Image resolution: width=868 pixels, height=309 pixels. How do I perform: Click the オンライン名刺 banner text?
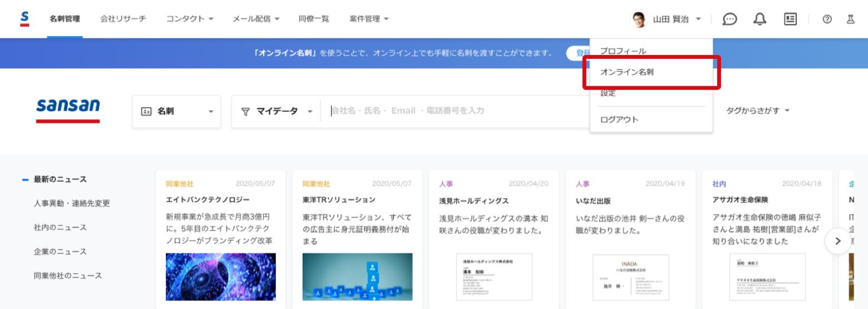point(403,53)
